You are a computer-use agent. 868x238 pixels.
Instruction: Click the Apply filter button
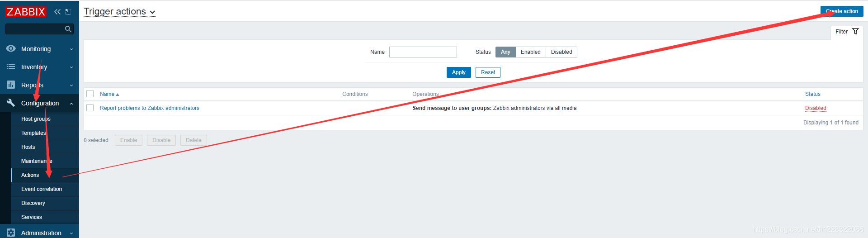click(458, 72)
